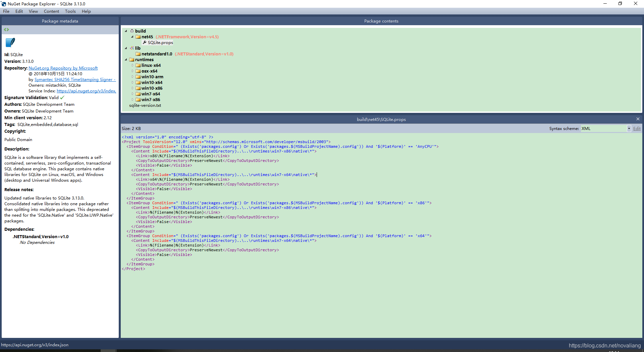Select the win10-arm folder label
The image size is (644, 352).
click(152, 77)
